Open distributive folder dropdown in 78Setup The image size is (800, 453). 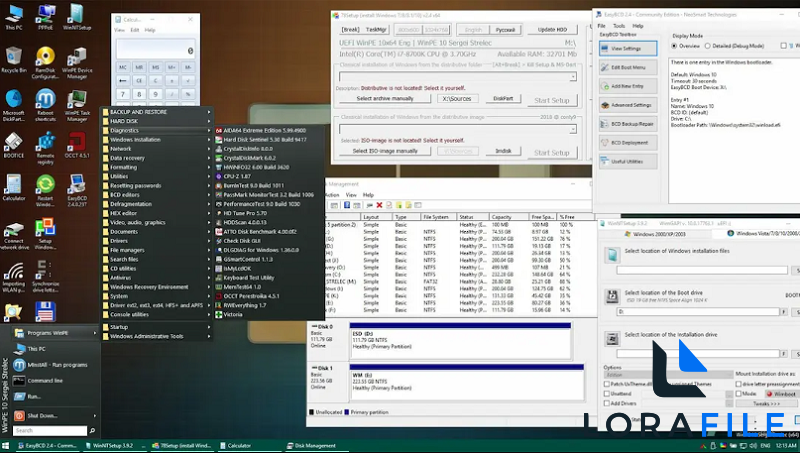573,77
